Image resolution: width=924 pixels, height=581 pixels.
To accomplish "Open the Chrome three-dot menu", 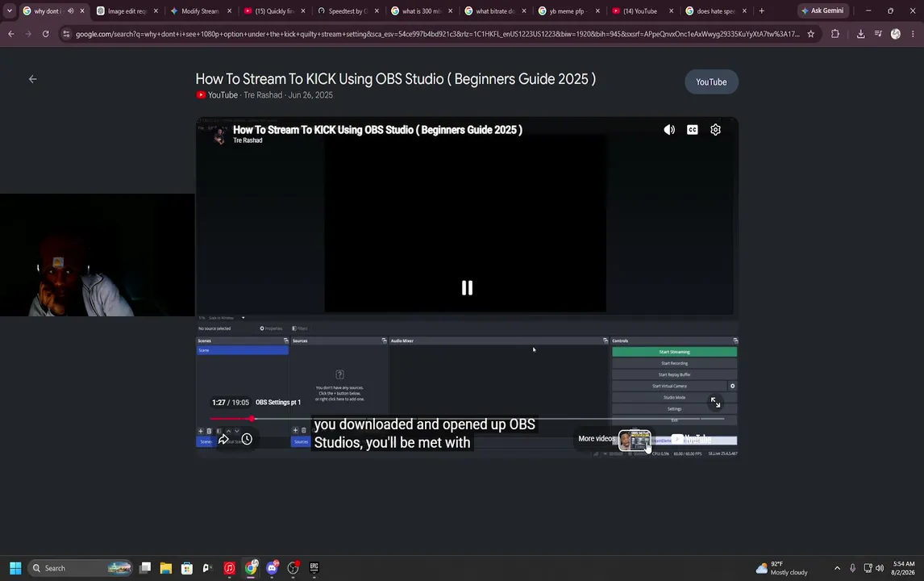I will (x=913, y=34).
